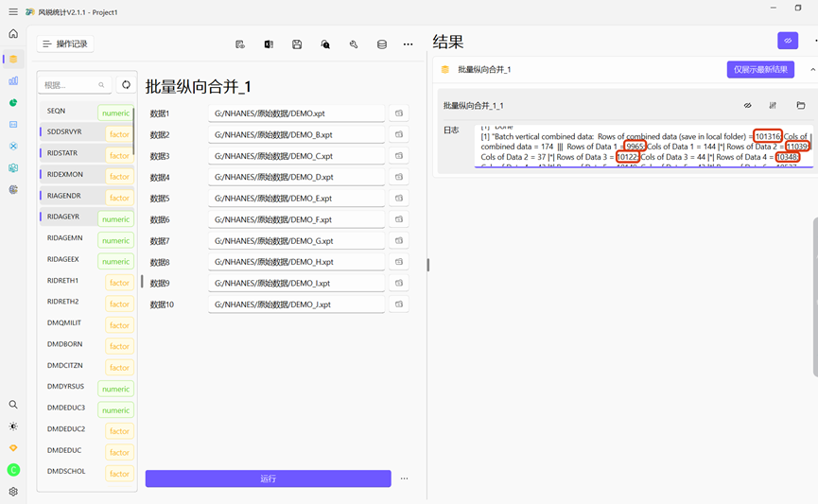Click the variable list scrollbar
This screenshot has width=818, height=504.
click(x=133, y=131)
